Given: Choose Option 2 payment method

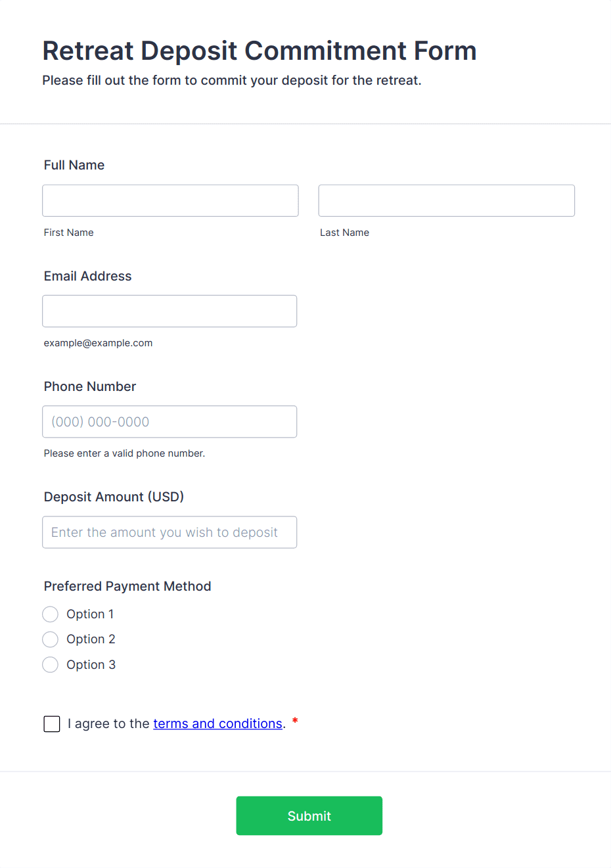Looking at the screenshot, I should point(51,639).
